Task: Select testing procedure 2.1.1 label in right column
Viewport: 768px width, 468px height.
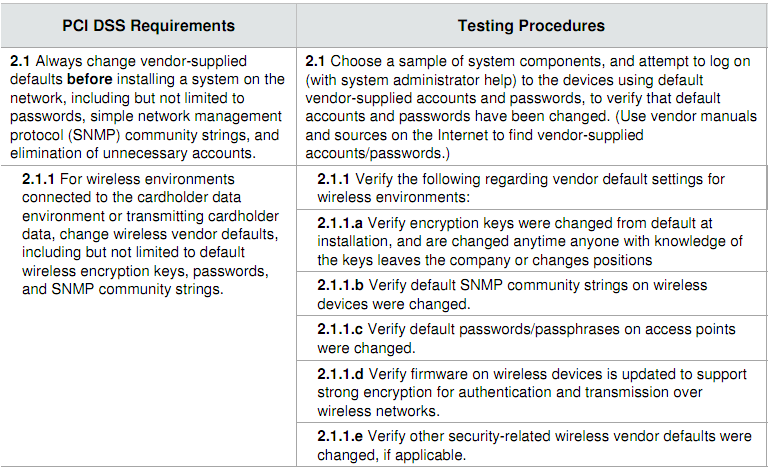Action: [x=334, y=179]
